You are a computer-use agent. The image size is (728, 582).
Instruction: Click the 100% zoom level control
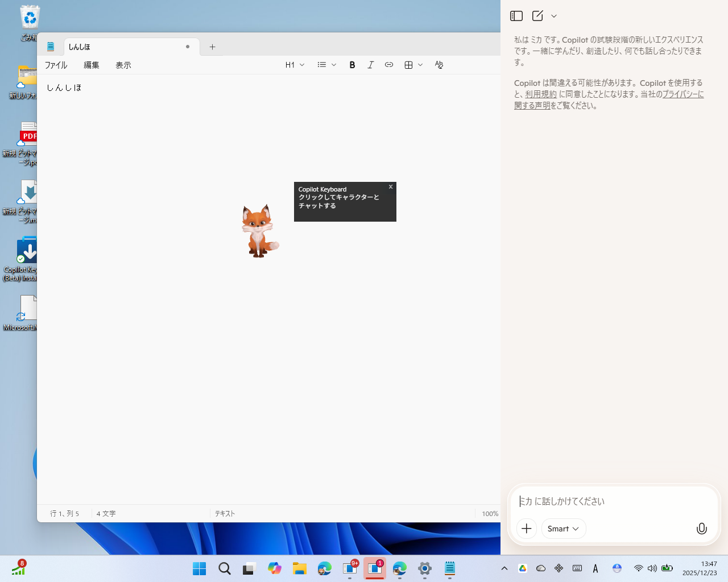(489, 513)
